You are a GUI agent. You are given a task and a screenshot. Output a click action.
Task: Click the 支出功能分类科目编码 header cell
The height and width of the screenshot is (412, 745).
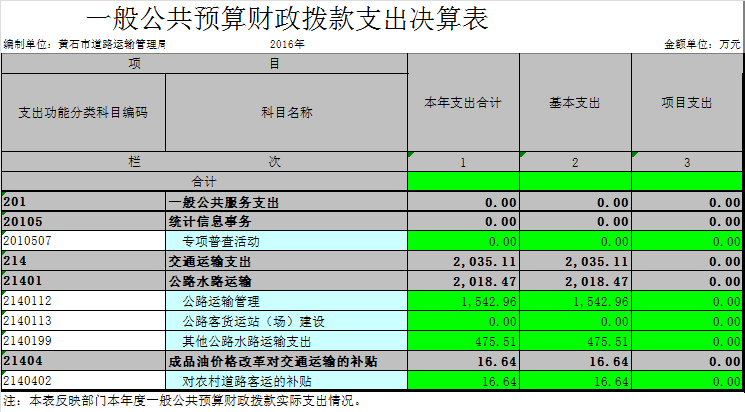83,113
